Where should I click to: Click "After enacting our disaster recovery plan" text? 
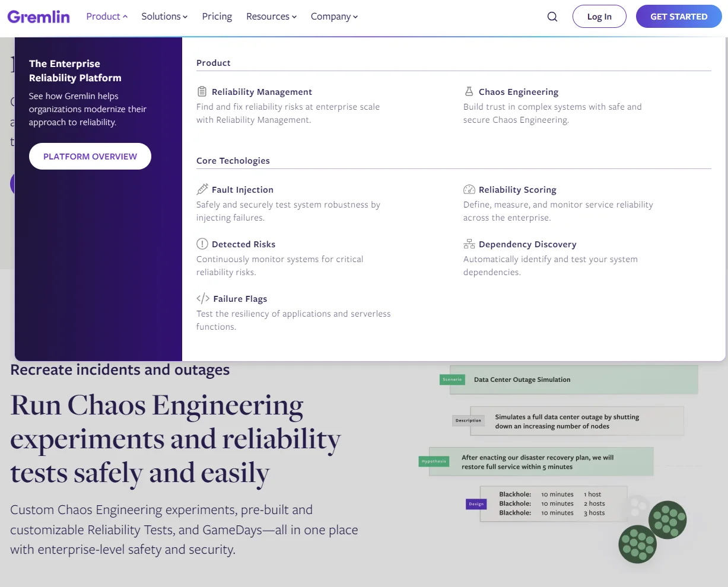[x=538, y=462]
